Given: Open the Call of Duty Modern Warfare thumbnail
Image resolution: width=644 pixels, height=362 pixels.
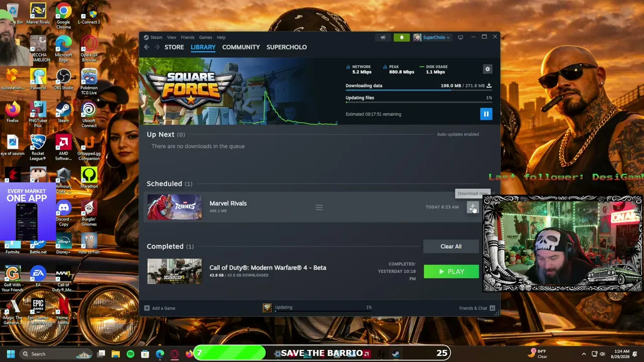Looking at the screenshot, I should pyautogui.click(x=175, y=271).
